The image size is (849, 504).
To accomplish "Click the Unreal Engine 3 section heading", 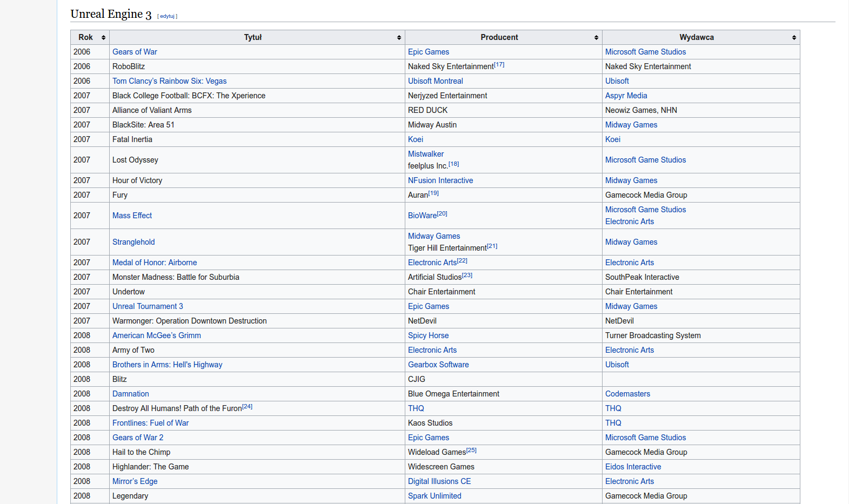I will click(111, 14).
